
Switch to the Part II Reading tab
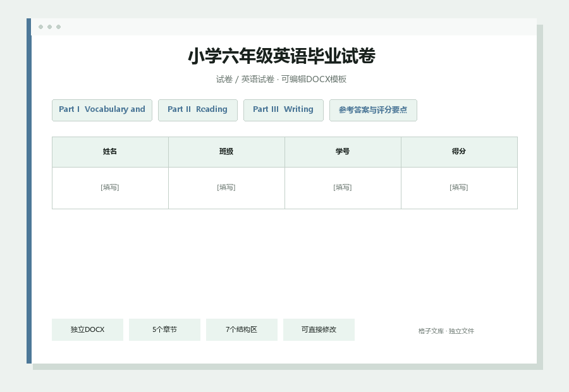click(198, 110)
